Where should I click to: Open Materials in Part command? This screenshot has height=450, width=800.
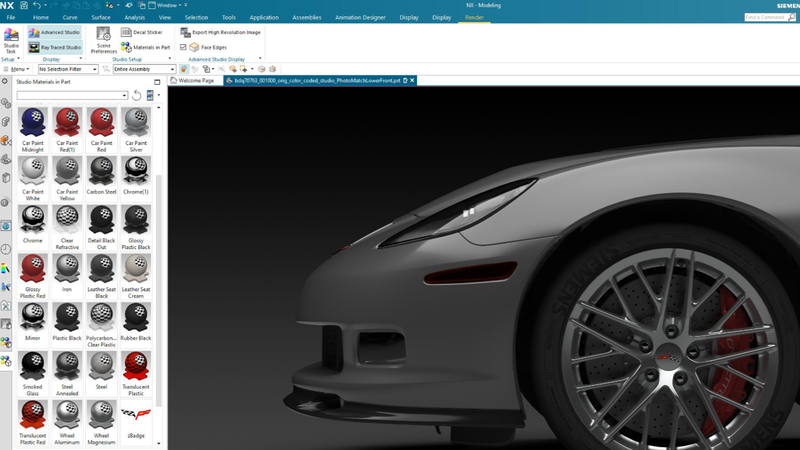[145, 47]
